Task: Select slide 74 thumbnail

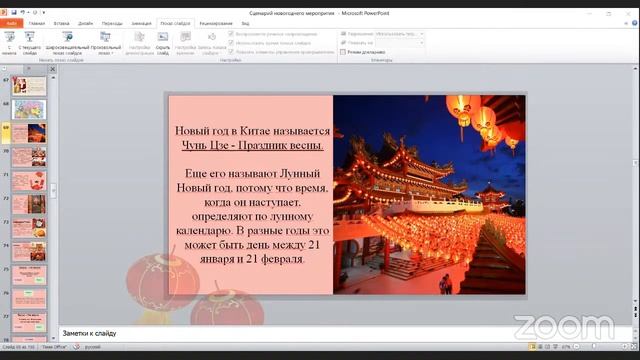Action: pyautogui.click(x=29, y=251)
